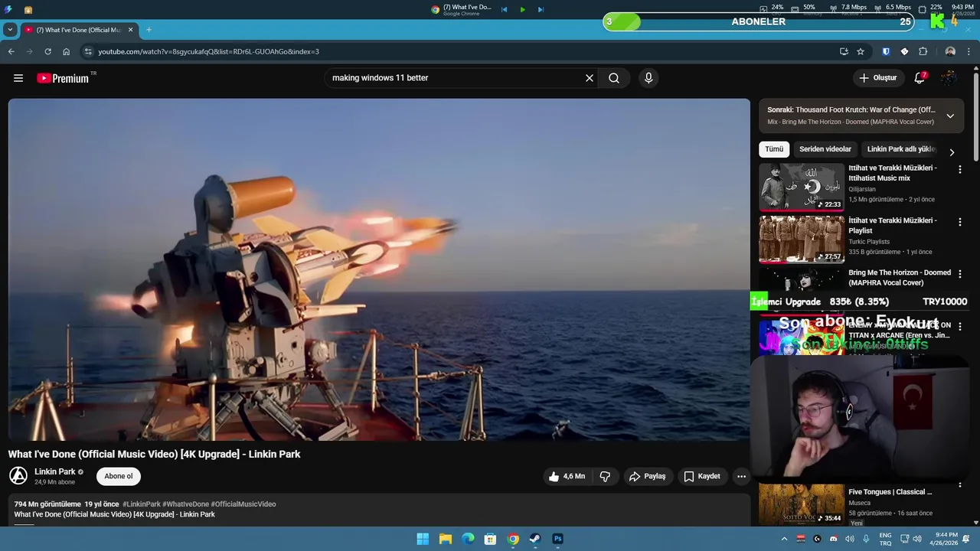This screenshot has height=551, width=980.
Task: Open Chrome extensions puzzle icon
Action: point(923,51)
